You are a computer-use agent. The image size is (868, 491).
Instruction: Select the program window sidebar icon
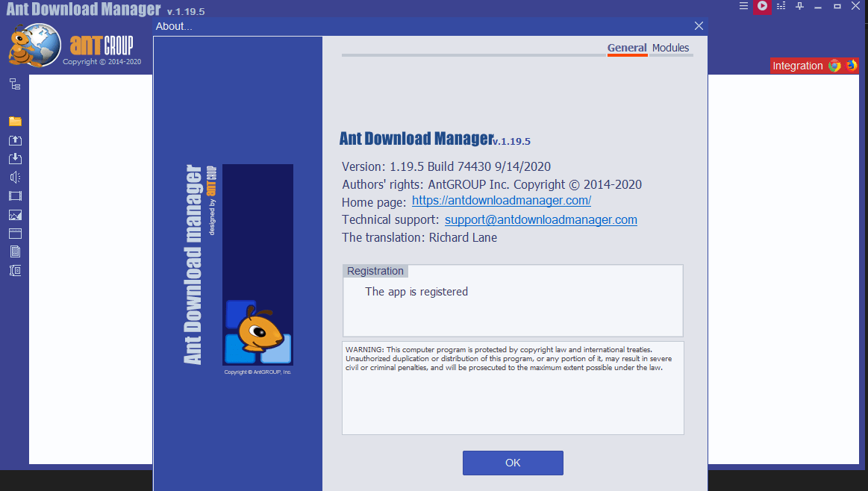click(x=15, y=234)
